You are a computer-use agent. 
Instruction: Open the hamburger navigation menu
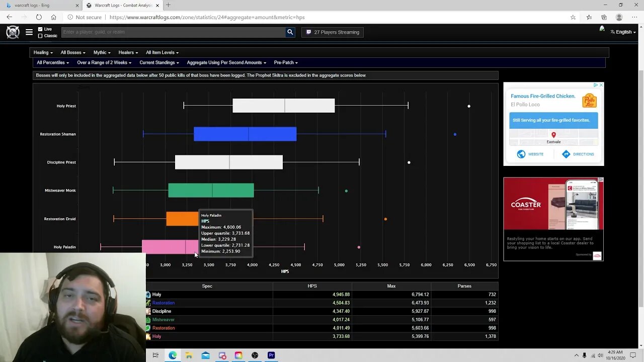click(29, 32)
